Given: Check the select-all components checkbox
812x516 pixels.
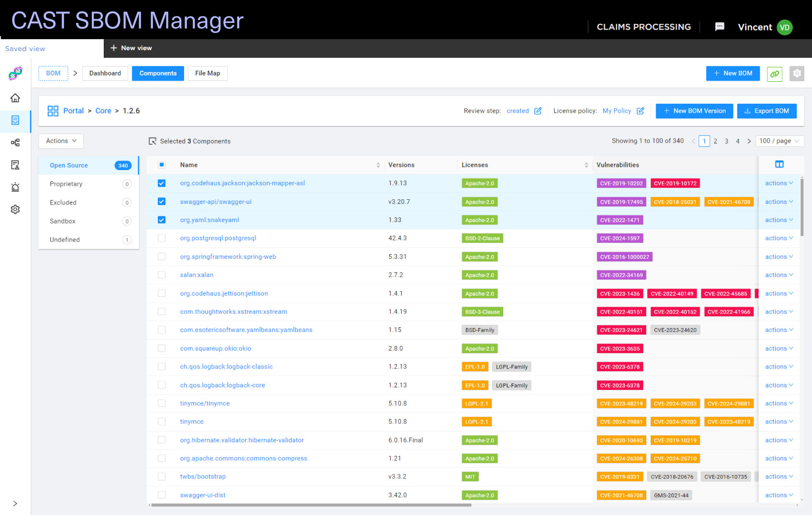Looking at the screenshot, I should [162, 164].
